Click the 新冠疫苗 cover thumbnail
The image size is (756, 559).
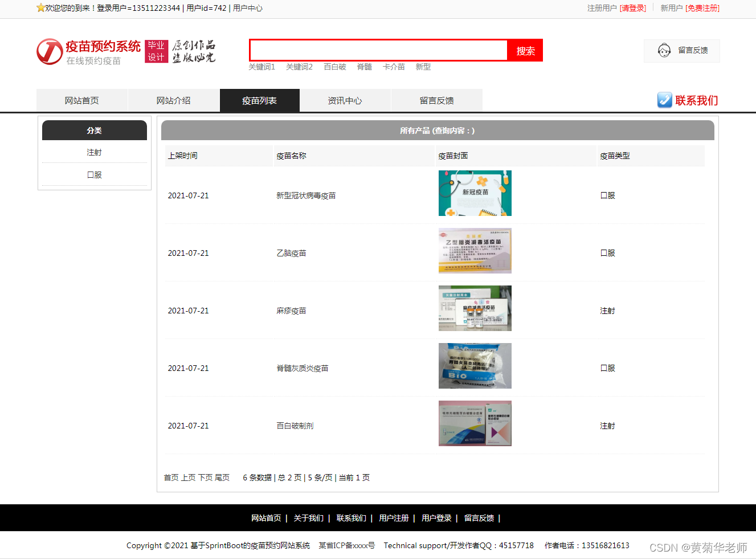475,193
